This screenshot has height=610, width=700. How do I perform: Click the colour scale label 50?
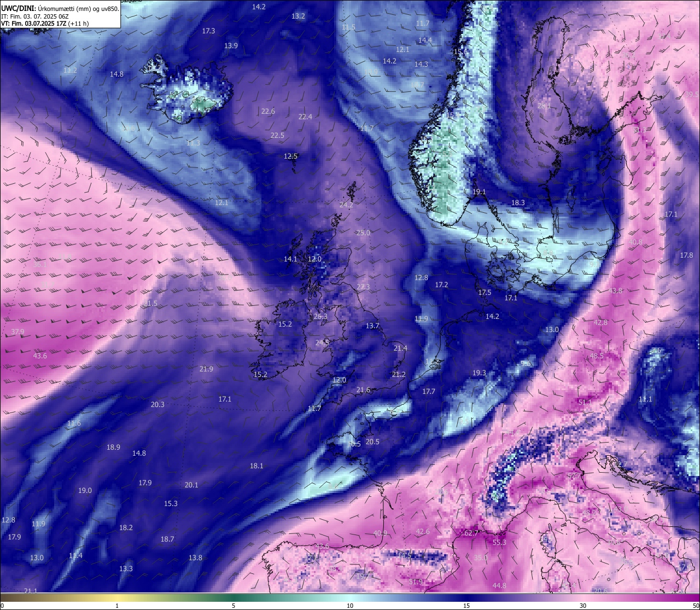[695, 606]
